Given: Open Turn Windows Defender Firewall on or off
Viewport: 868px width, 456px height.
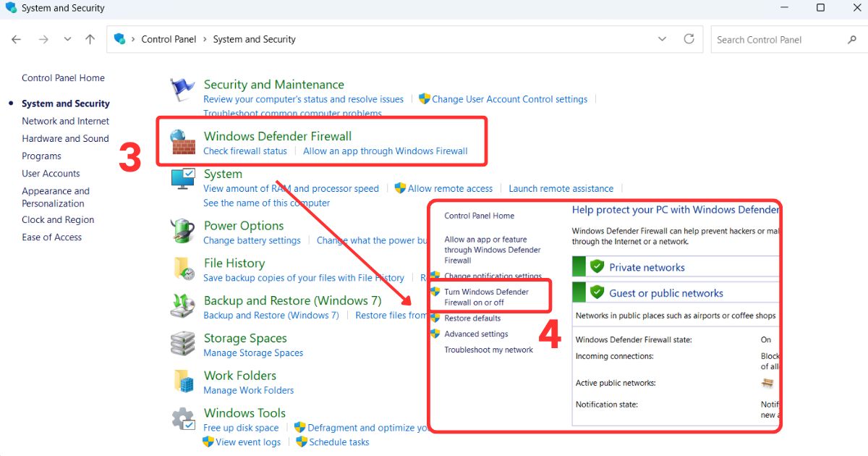Looking at the screenshot, I should (488, 295).
